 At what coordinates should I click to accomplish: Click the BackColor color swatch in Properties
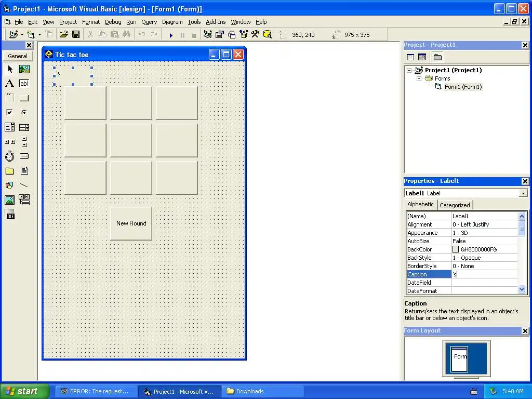coord(456,249)
